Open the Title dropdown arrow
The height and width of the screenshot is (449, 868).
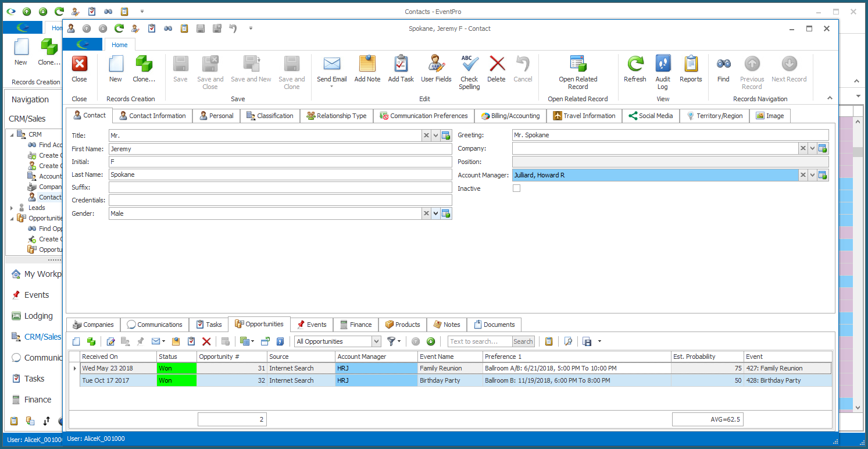pos(435,136)
